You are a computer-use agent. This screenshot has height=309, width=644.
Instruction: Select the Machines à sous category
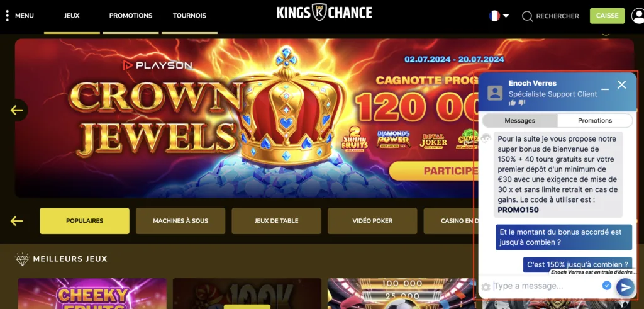180,221
